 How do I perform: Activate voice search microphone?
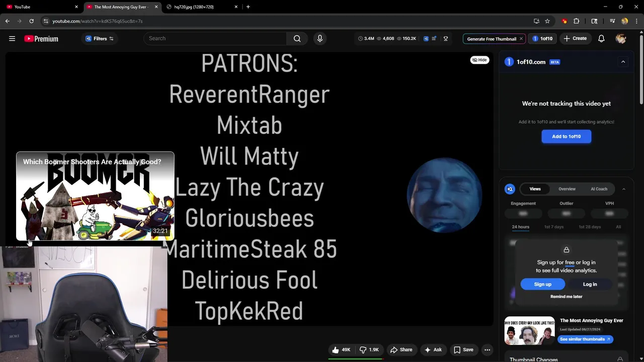[319, 39]
